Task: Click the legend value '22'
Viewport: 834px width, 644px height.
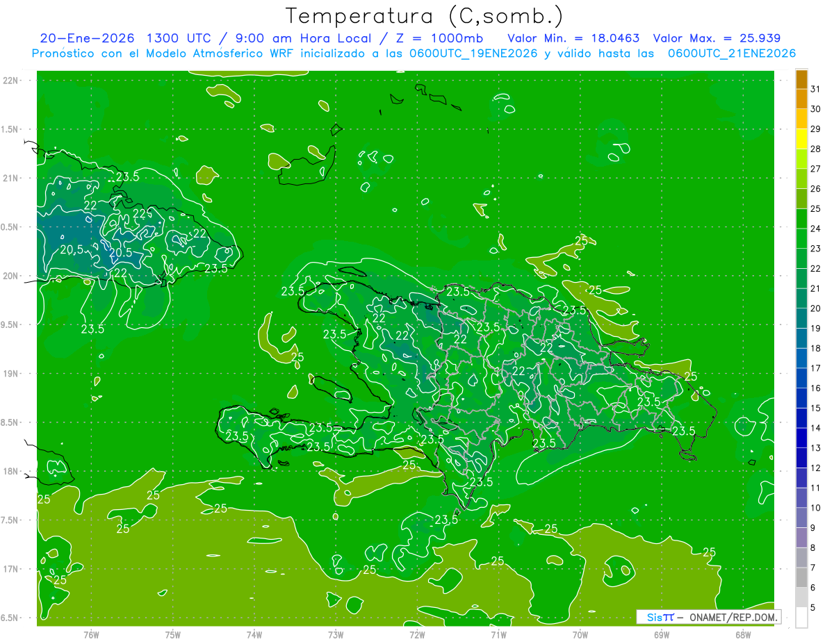Action: 816,268
